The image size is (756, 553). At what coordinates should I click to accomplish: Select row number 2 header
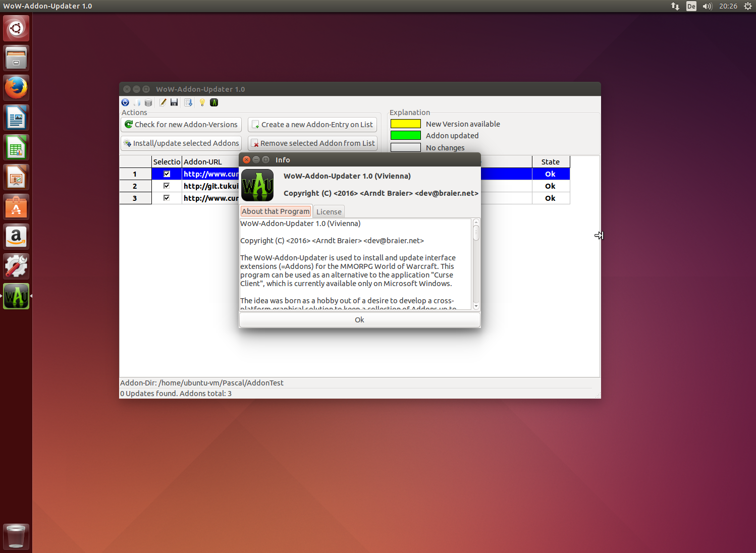pyautogui.click(x=135, y=186)
